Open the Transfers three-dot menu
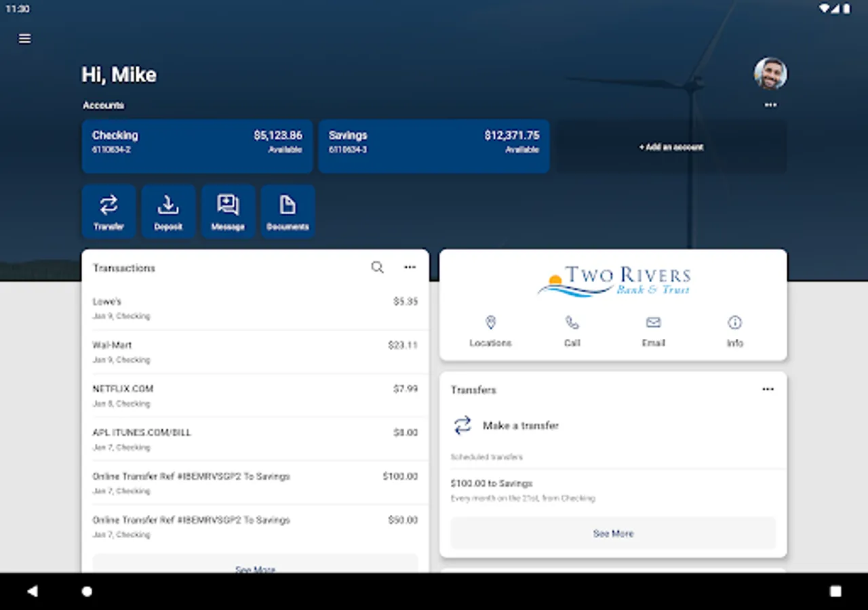The image size is (868, 610). (x=768, y=390)
